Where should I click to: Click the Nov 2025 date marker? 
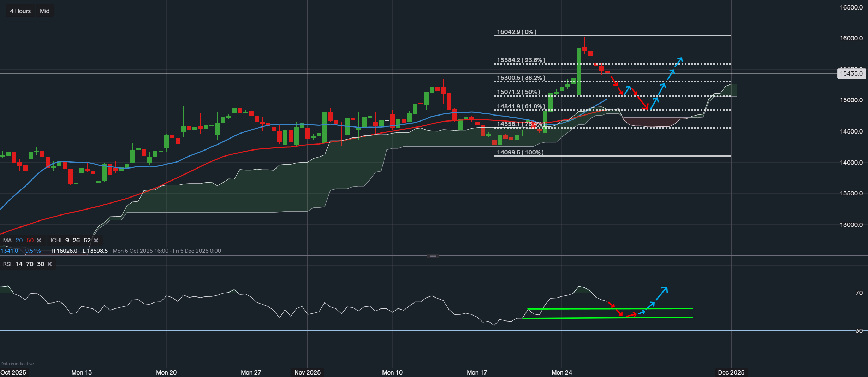(x=308, y=372)
